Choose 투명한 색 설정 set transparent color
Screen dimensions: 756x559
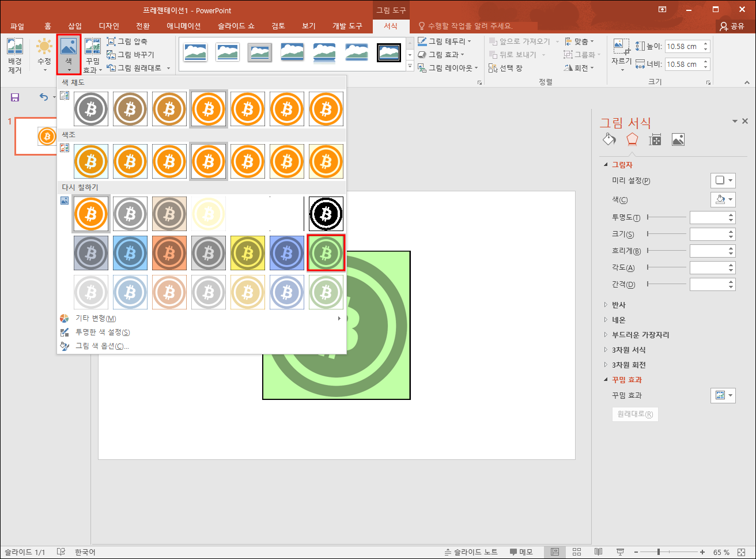point(201,332)
